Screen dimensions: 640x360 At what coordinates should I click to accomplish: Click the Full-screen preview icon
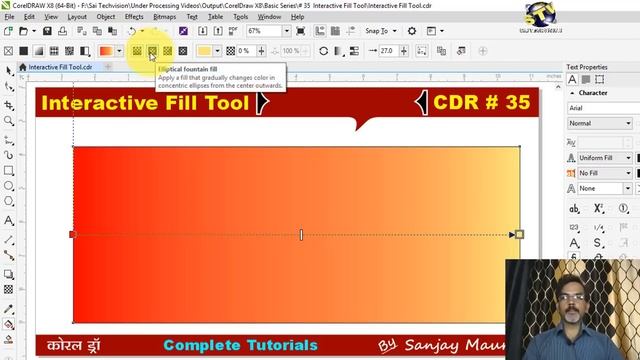click(300, 31)
